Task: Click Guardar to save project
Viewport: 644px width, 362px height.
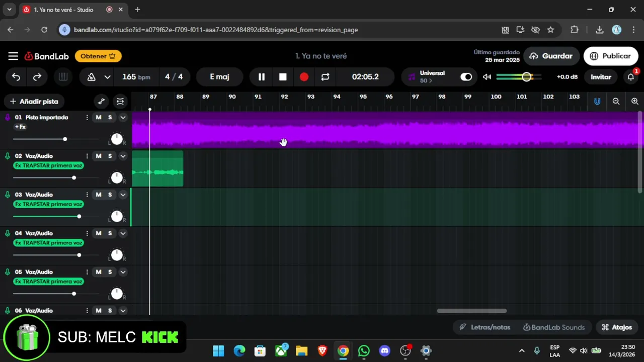Action: click(x=551, y=56)
